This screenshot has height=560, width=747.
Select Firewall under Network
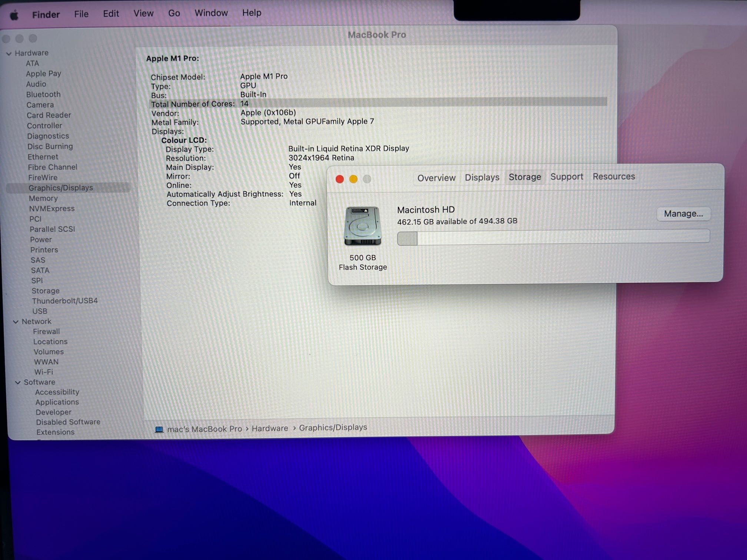(46, 331)
